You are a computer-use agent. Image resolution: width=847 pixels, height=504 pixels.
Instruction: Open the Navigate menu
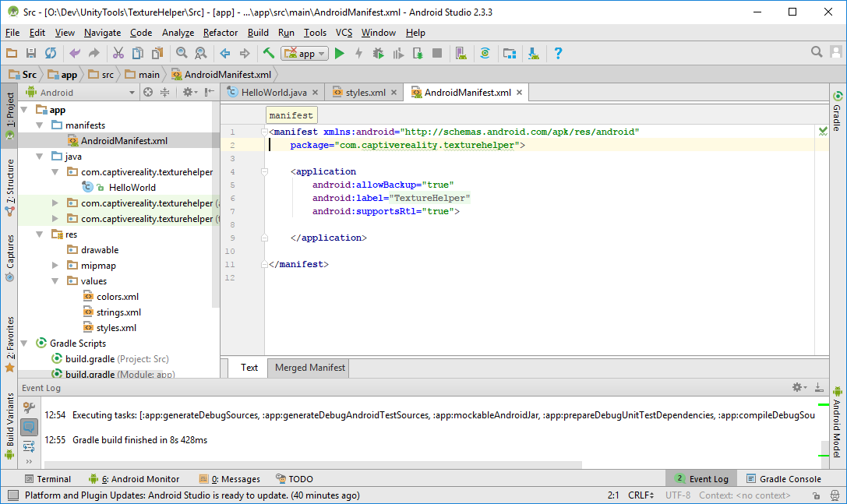coord(103,33)
